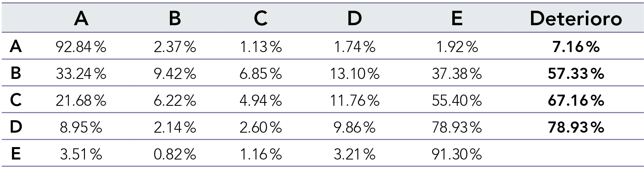Viewport: 644px width, 169px height.
Task: Click the bold 78.93% deterioro value
Action: 576,127
